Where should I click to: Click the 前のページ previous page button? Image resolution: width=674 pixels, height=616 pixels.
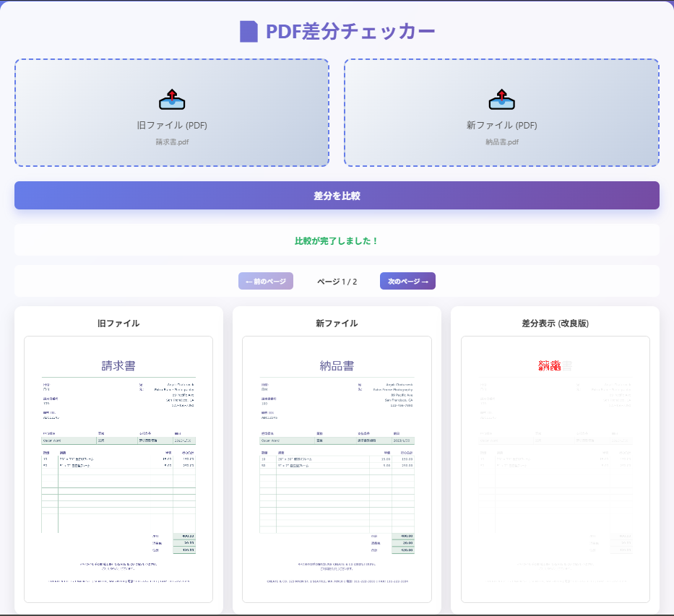pos(266,281)
